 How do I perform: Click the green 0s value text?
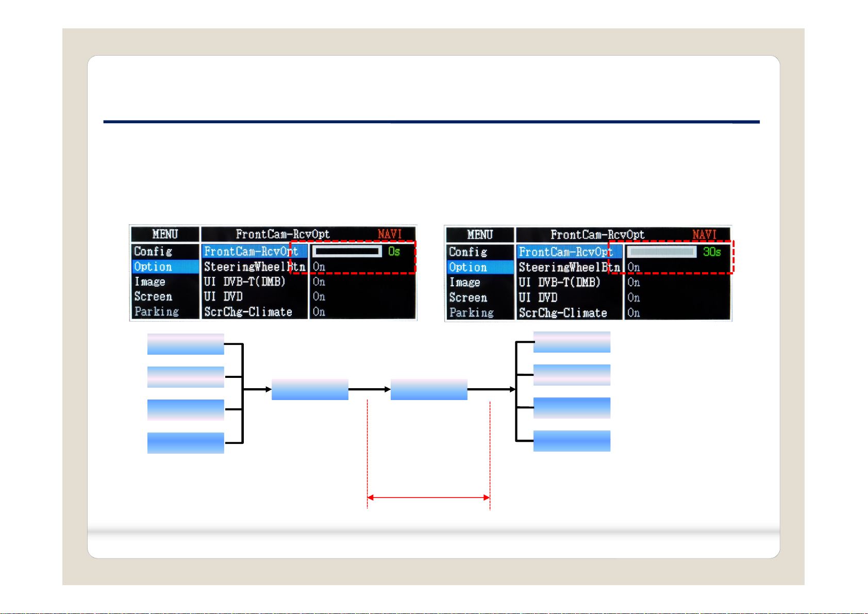[x=394, y=252]
